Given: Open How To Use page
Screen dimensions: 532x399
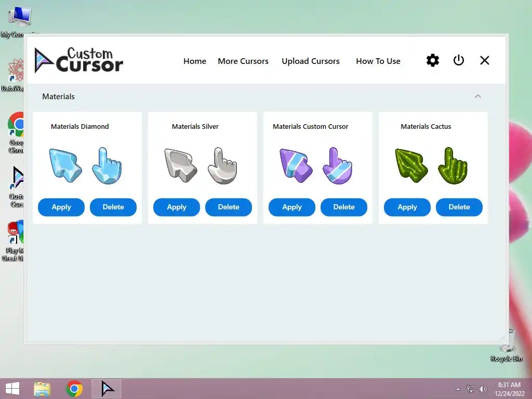Looking at the screenshot, I should pyautogui.click(x=378, y=61).
